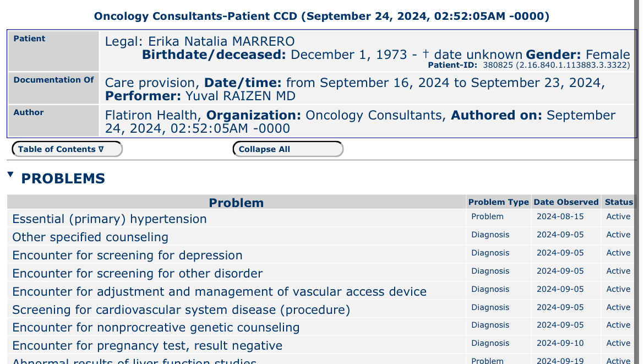Click the Status column header
This screenshot has width=644, height=364.
click(x=619, y=202)
